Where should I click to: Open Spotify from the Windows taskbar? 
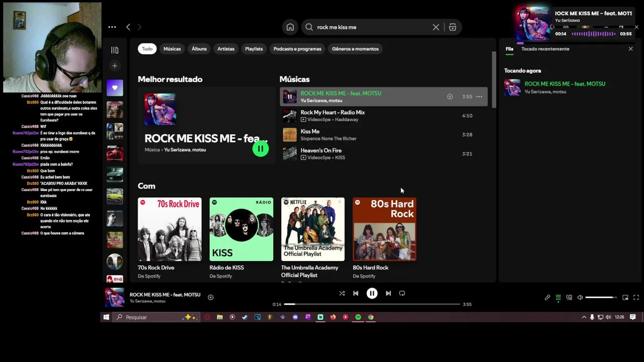tap(358, 317)
